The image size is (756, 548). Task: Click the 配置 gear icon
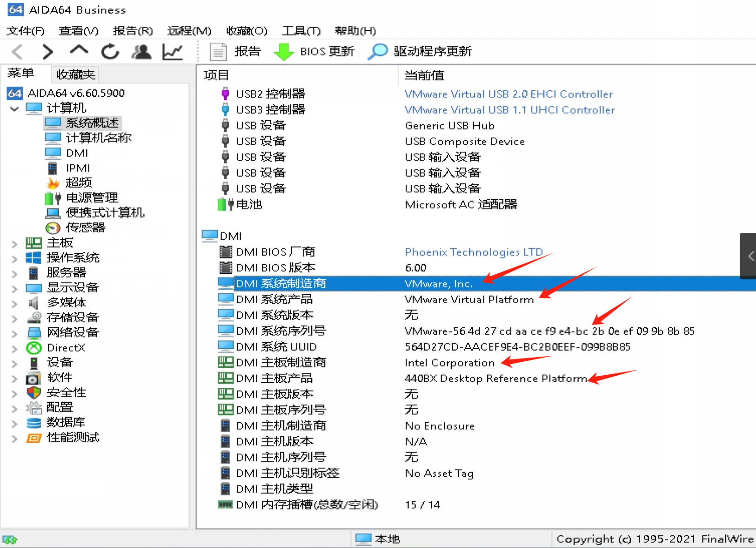coord(33,408)
